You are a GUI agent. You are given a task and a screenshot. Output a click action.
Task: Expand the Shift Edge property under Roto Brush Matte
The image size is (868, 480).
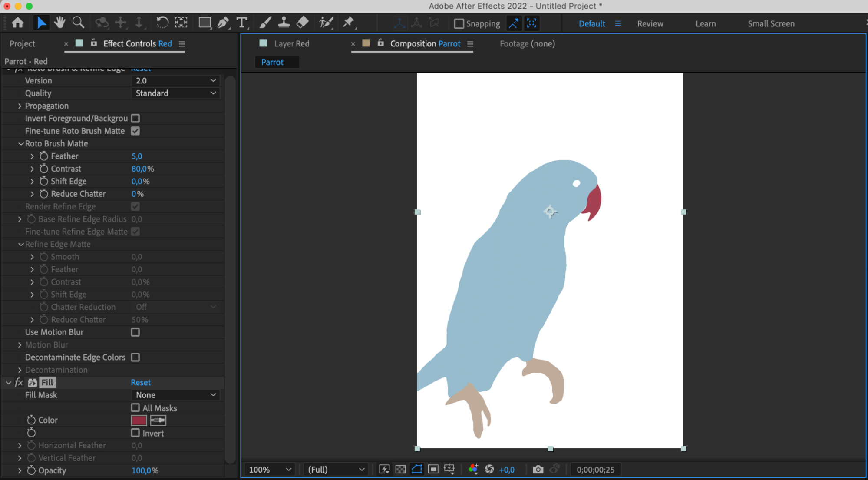pos(32,181)
